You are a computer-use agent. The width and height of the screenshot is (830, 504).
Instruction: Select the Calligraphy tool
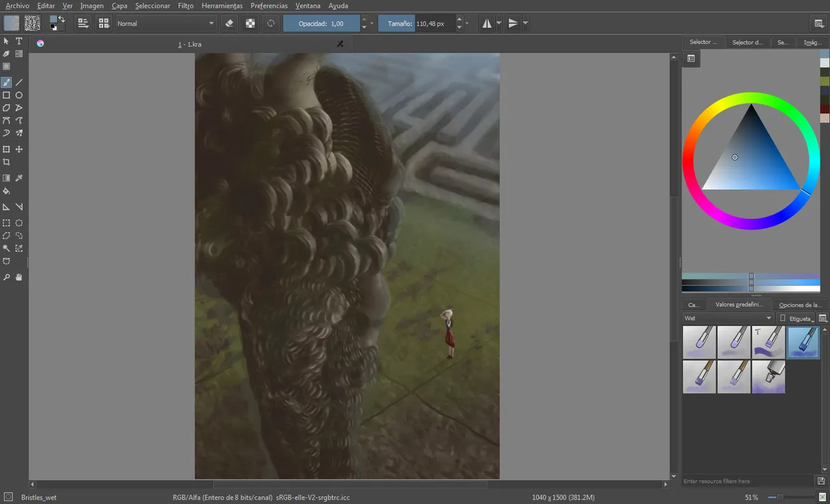tap(6, 54)
